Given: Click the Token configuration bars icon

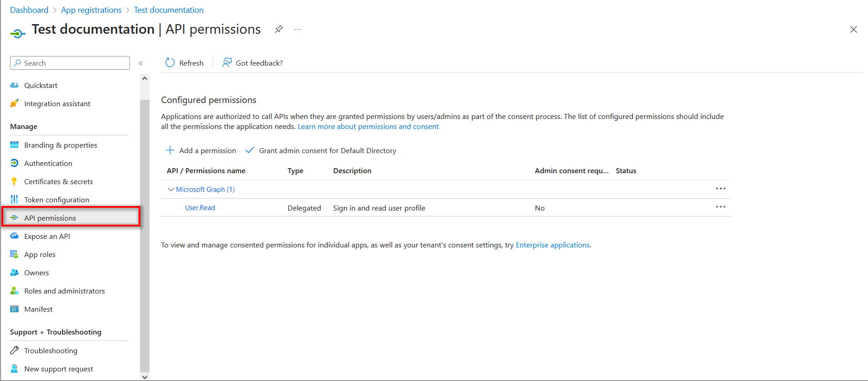Looking at the screenshot, I should 15,200.
